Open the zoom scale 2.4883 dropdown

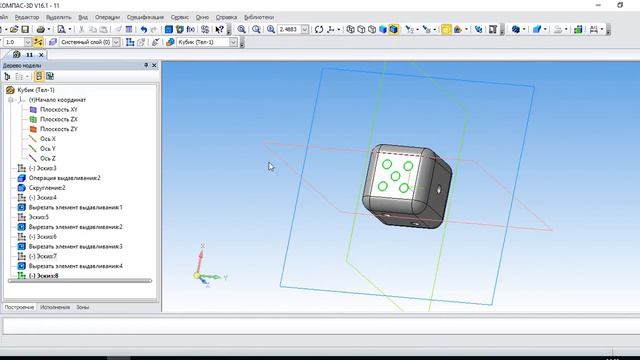305,29
